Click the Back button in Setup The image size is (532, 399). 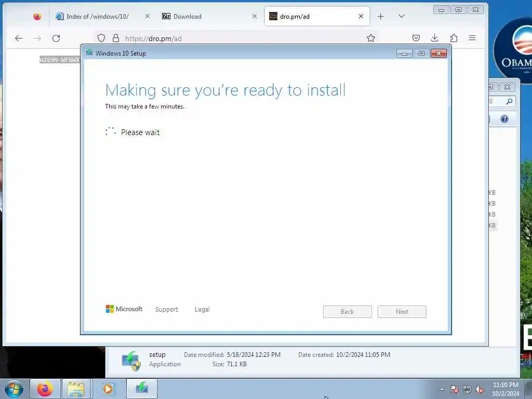[x=348, y=312]
